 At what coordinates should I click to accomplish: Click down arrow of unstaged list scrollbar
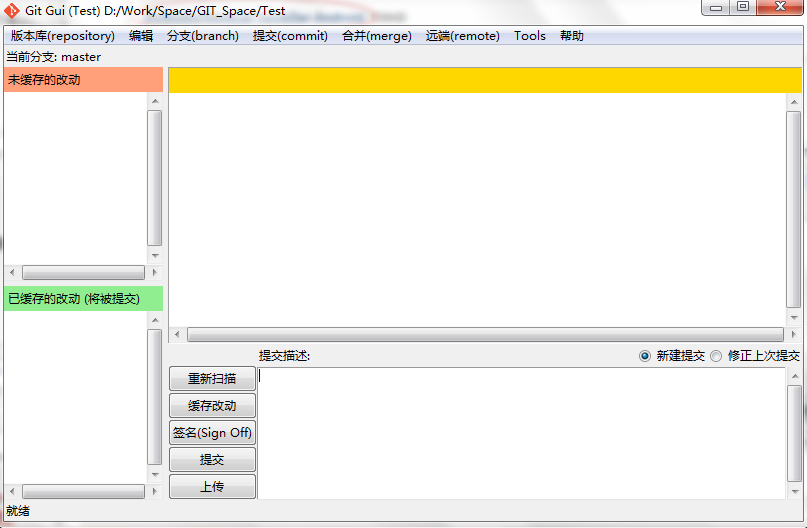pos(155,256)
